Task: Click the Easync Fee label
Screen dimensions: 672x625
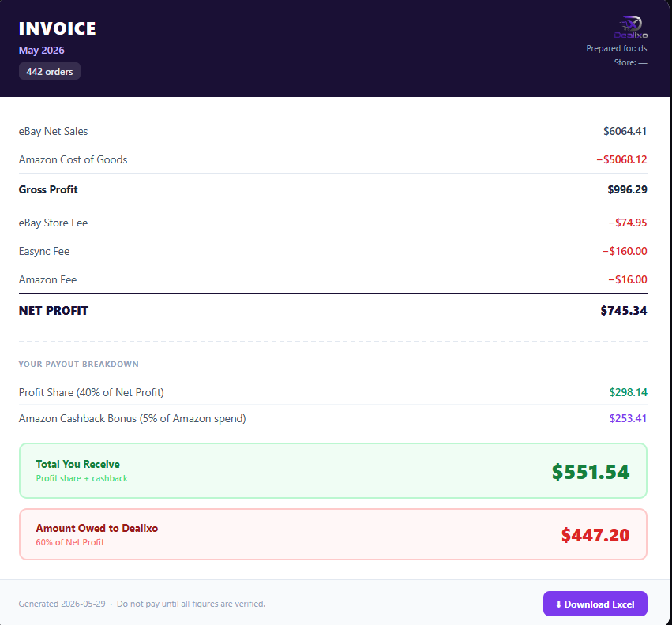Action: coord(44,252)
